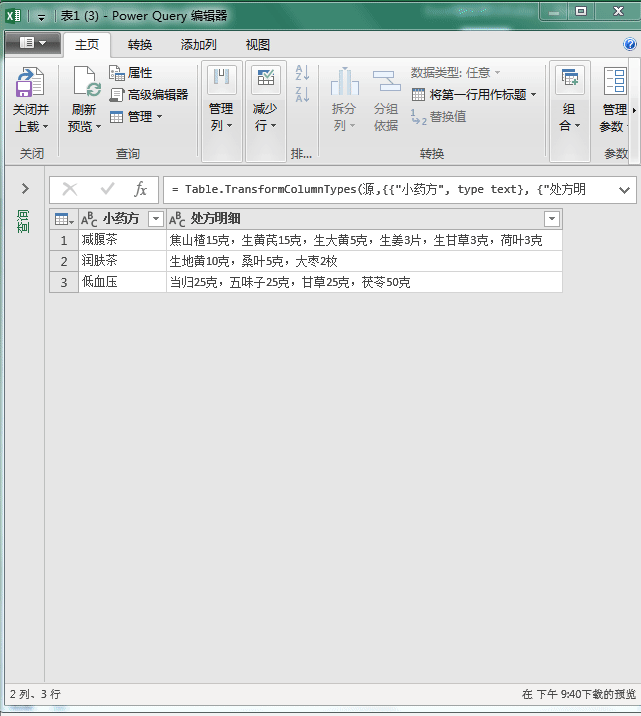Viewport: 641px width, 716px height.
Task: Click the ribbon overflow arrow at right edge
Action: point(634,110)
